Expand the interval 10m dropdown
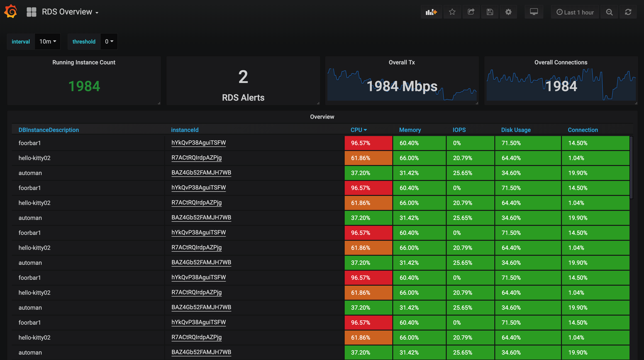 click(47, 41)
